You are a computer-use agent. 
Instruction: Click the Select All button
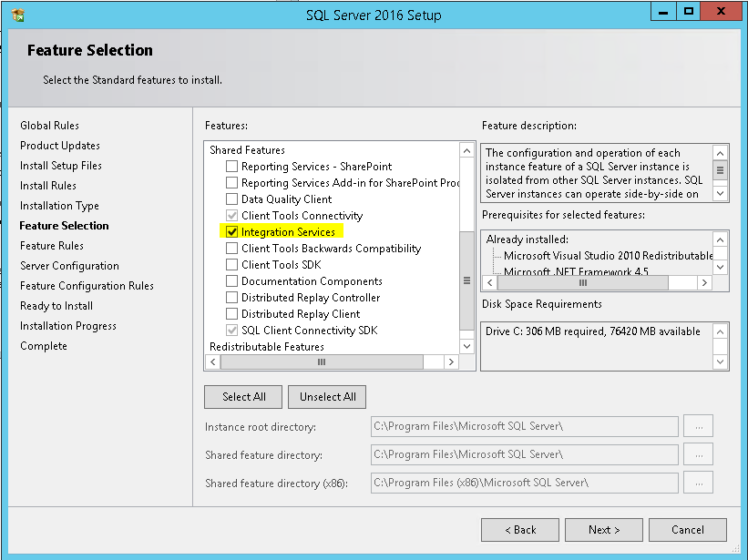click(243, 397)
